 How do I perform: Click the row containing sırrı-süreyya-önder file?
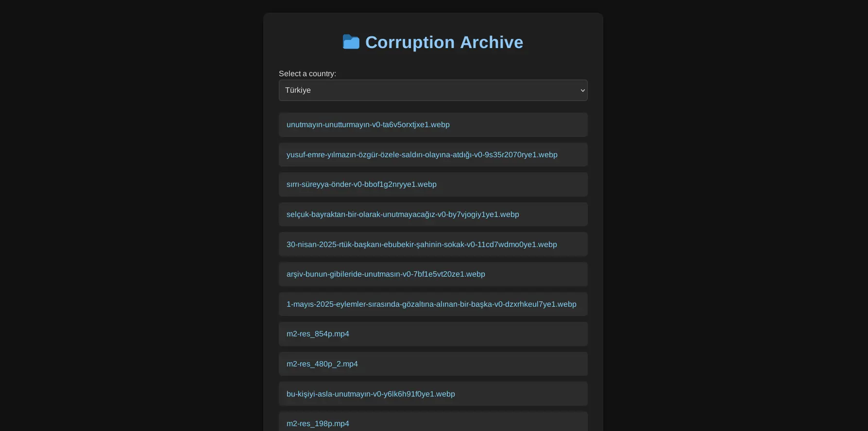[433, 184]
